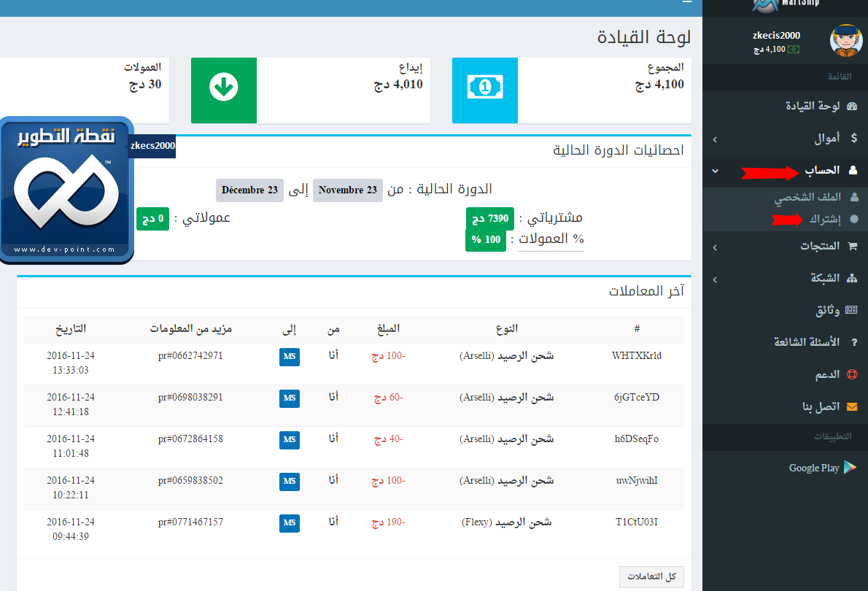The width and height of the screenshot is (868, 591).
Task: Click the green 0 دج commissions badge
Action: [152, 219]
